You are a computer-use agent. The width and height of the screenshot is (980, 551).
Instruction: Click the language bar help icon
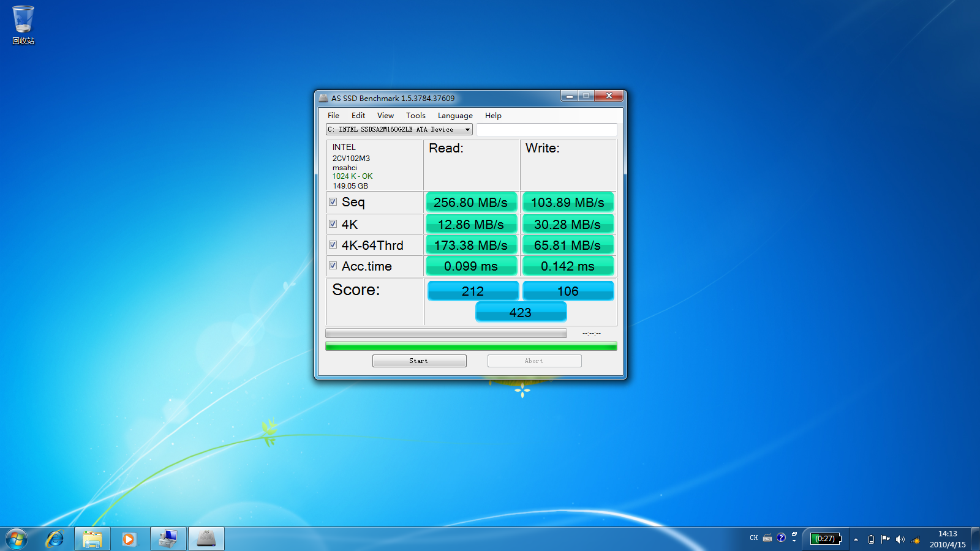[781, 538]
